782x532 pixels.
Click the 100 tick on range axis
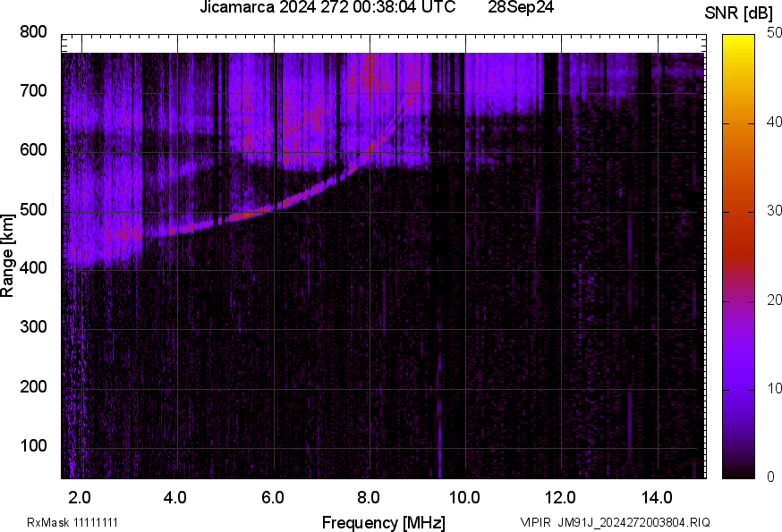click(x=33, y=447)
